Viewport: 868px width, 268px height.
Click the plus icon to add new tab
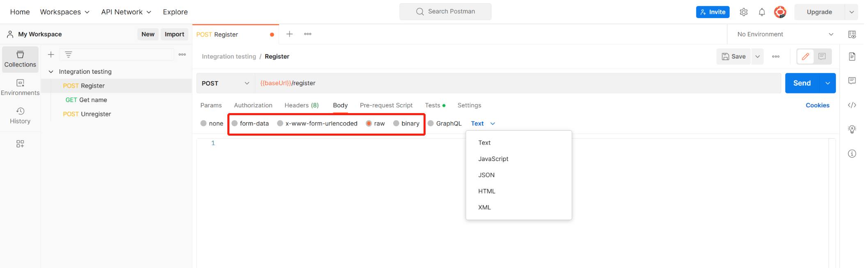point(289,34)
